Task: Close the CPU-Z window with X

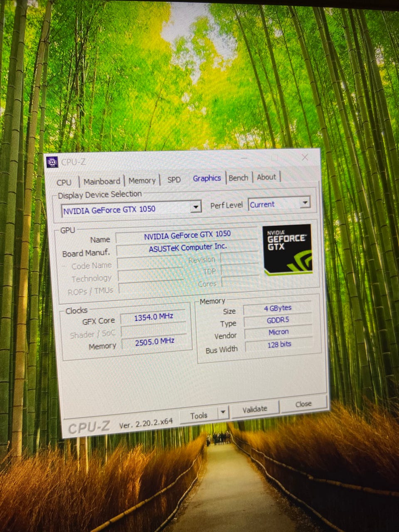Action: (305, 158)
